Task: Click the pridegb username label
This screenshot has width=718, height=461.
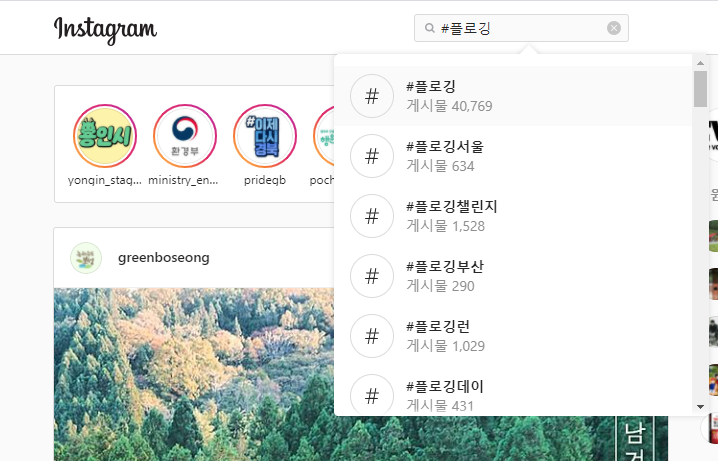Action: (x=265, y=180)
